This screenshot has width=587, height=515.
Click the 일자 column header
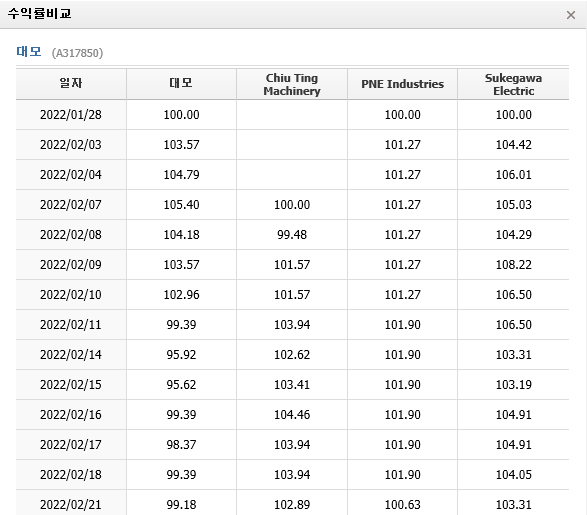coord(71,83)
